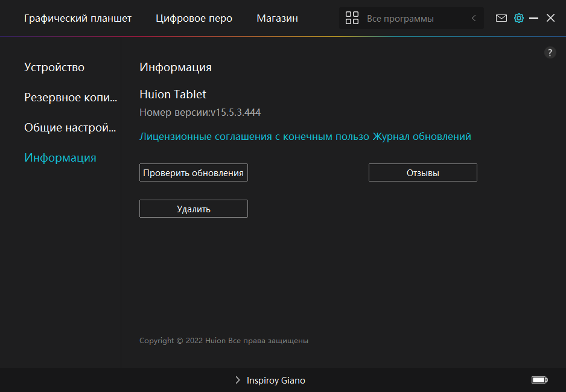Open Журнал обновлений link
The height and width of the screenshot is (392, 566).
coord(422,137)
